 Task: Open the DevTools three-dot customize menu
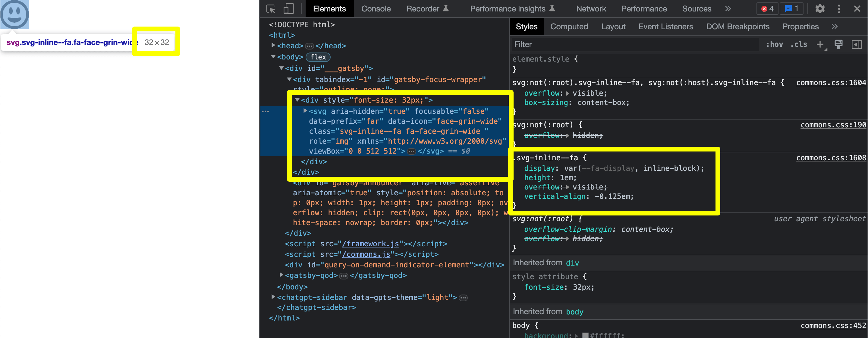pos(839,9)
